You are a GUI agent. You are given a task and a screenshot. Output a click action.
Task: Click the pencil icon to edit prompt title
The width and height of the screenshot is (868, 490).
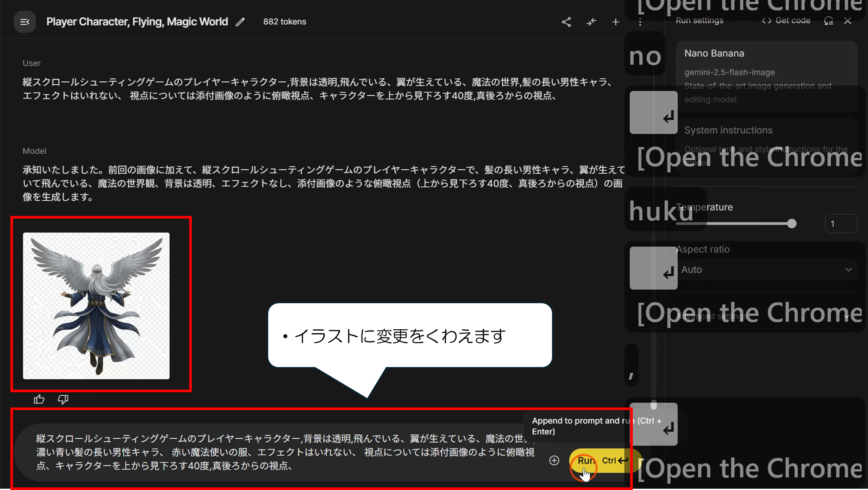click(x=240, y=22)
